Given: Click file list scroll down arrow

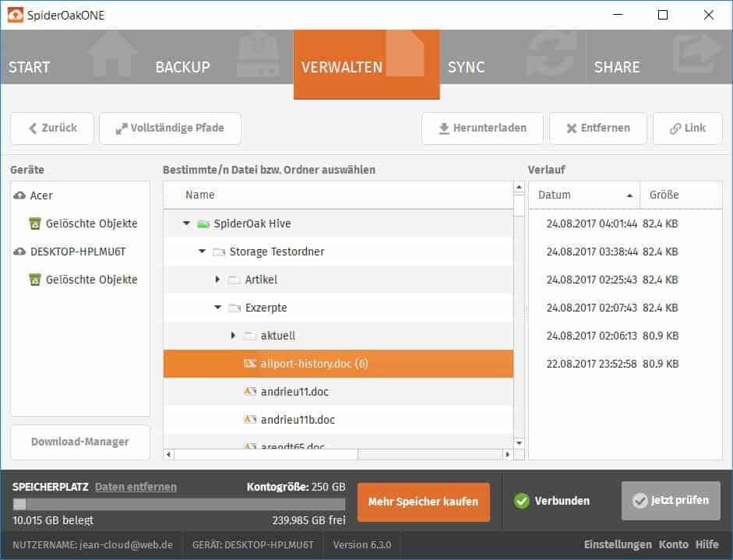Looking at the screenshot, I should click(519, 442).
